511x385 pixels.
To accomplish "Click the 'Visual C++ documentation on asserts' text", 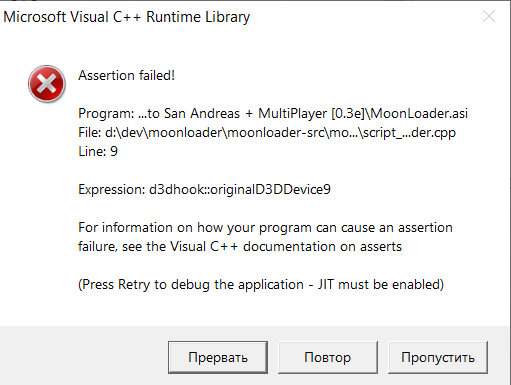I will pyautogui.click(x=286, y=247).
